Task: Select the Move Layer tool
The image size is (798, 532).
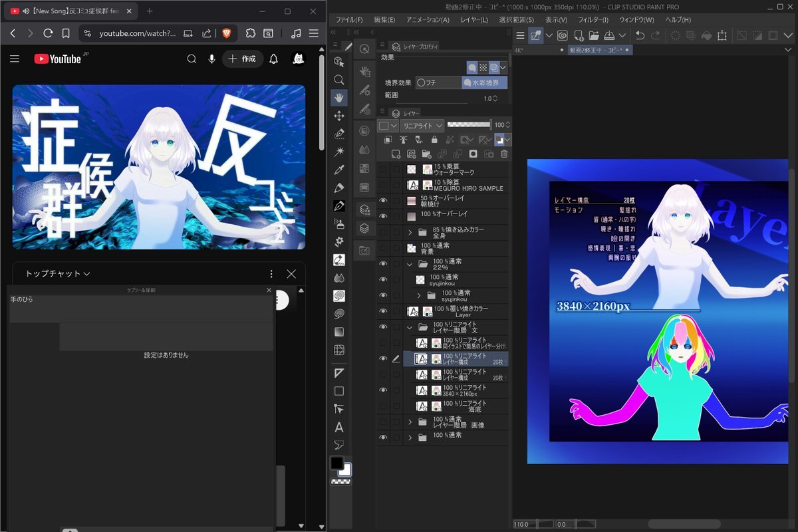Action: [x=339, y=116]
